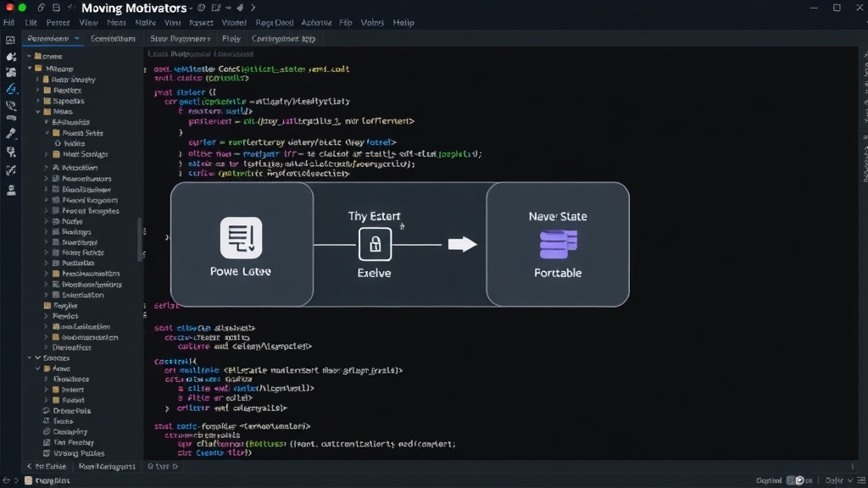
Task: Click the forward chevron beside Moving Motivators title
Action: pos(253,8)
